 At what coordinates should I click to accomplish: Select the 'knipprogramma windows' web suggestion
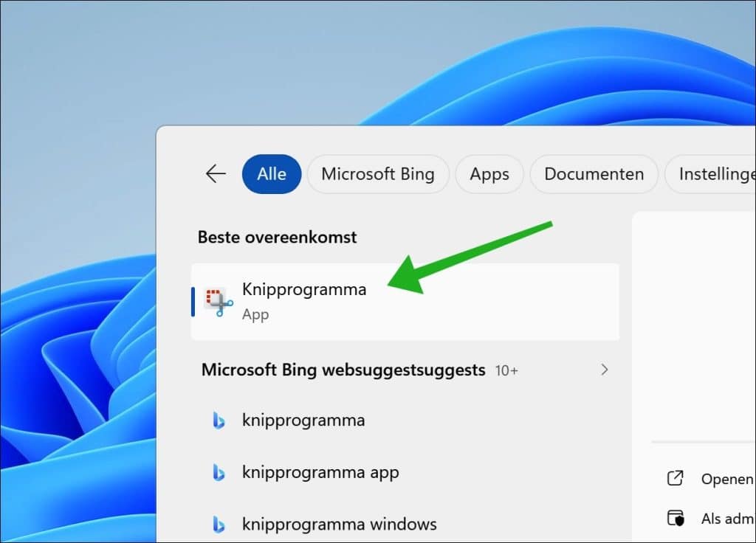click(339, 525)
